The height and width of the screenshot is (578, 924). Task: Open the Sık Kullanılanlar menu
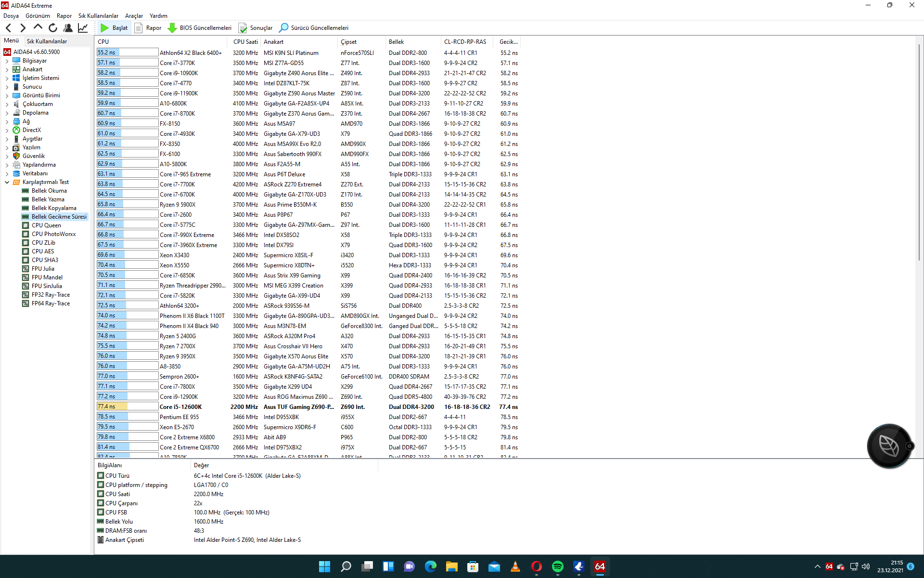tap(98, 16)
